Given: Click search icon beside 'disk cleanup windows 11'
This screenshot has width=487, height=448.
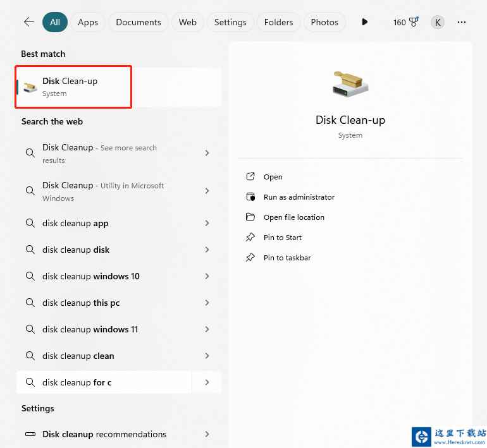Looking at the screenshot, I should [x=30, y=329].
